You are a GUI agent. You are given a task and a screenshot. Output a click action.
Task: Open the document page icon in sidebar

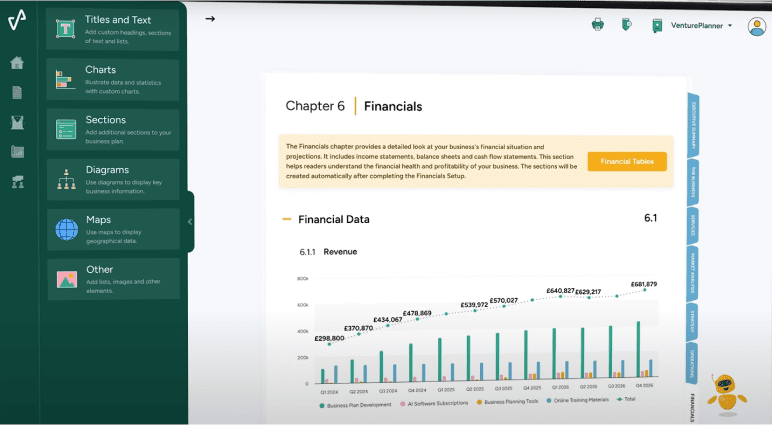tap(17, 93)
